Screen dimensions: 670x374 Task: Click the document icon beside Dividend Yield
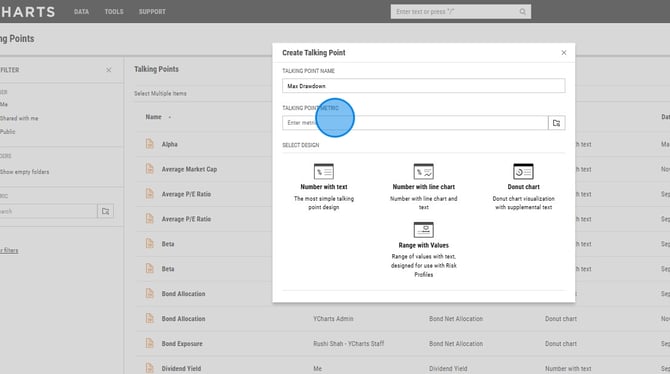tap(150, 368)
